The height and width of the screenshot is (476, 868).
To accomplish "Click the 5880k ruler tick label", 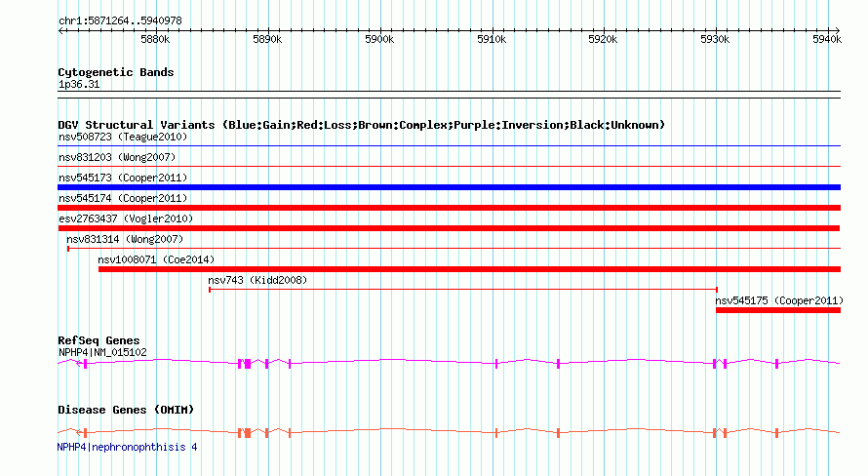I will pos(155,39).
